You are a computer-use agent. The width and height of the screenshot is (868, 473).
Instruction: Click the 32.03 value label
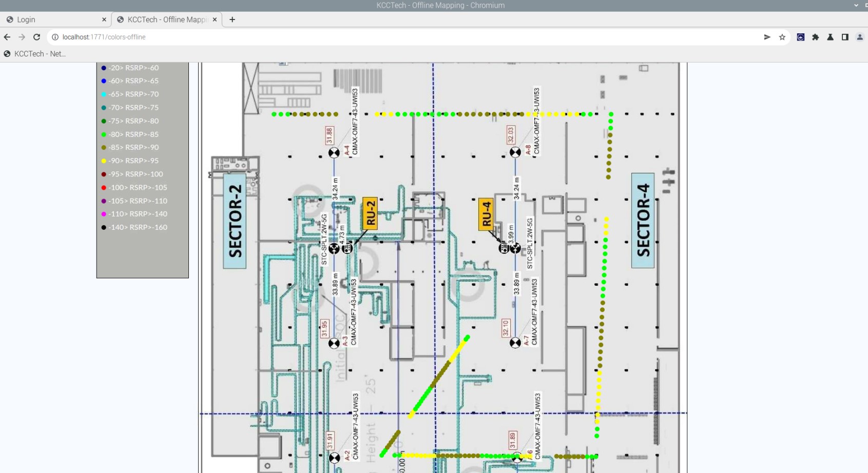coord(511,135)
